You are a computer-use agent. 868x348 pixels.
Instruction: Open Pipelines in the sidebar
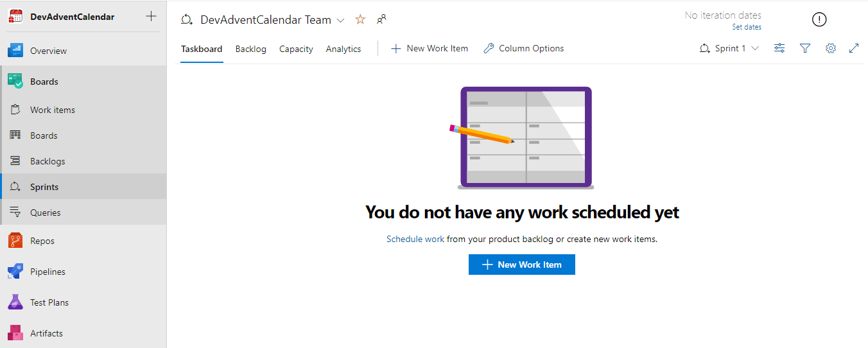pos(48,272)
